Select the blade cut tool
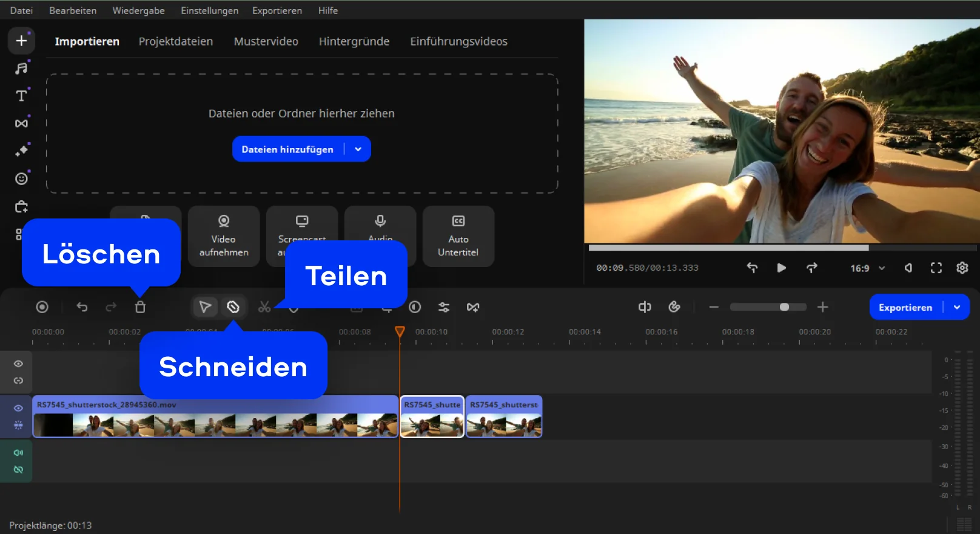Viewport: 980px width, 534px height. pos(233,307)
